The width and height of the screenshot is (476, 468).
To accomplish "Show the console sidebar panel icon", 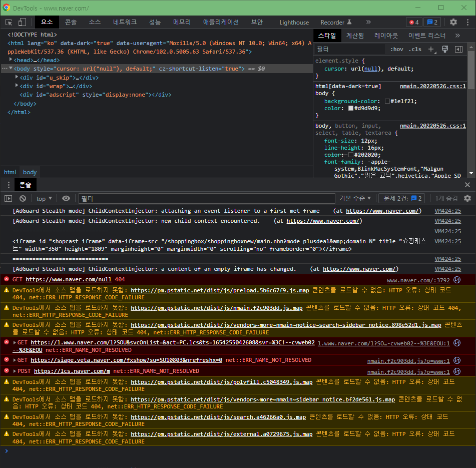I will click(8, 199).
